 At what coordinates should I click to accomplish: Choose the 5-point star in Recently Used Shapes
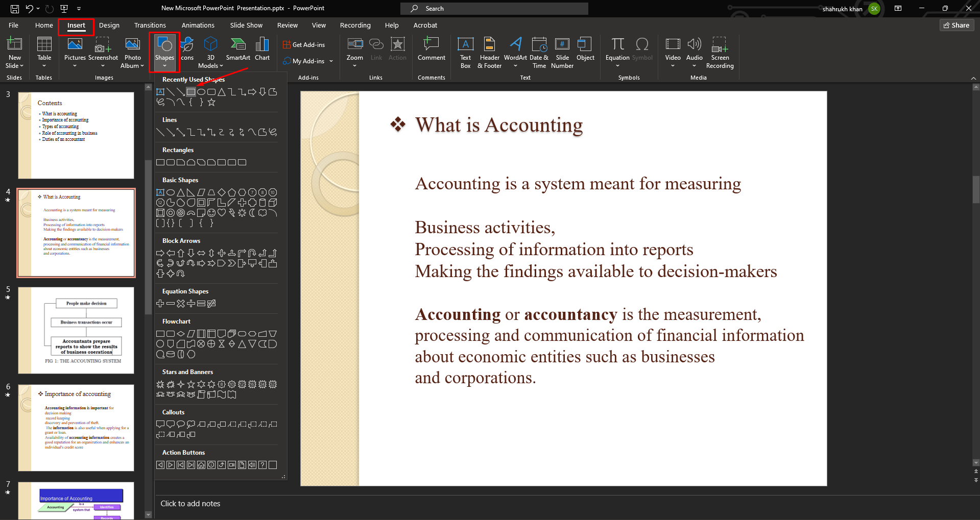211,102
